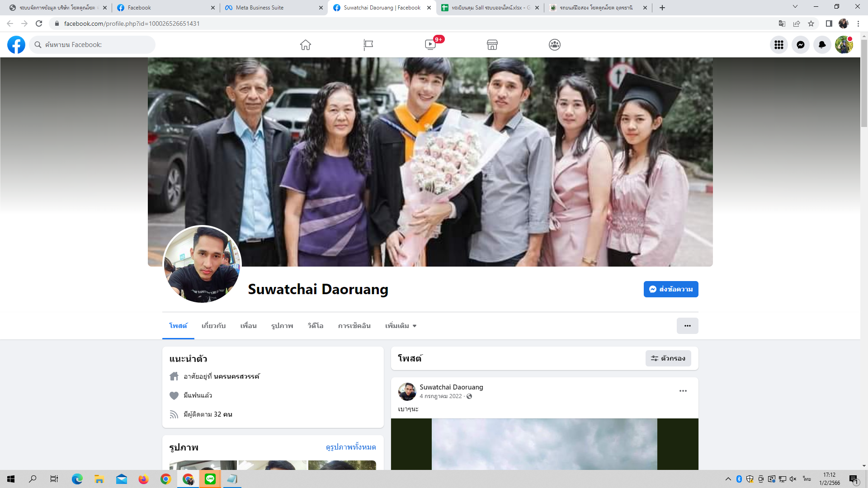Open the Groups icon
Viewport: 868px width, 488px height.
[555, 45]
